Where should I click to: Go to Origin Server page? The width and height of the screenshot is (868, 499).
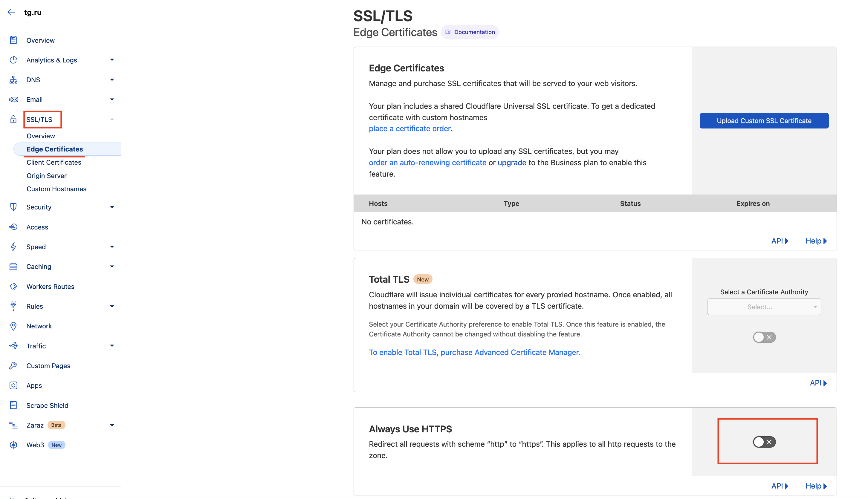tap(47, 176)
